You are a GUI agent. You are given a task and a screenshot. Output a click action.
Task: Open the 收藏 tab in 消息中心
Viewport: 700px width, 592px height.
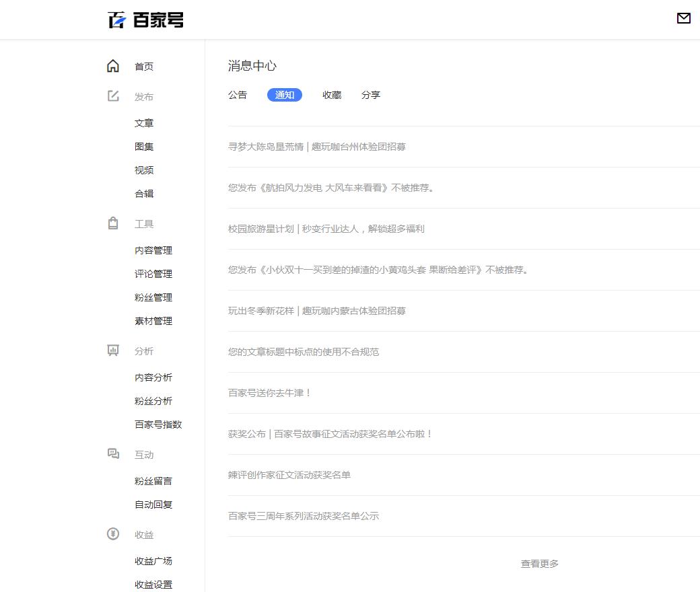(331, 95)
